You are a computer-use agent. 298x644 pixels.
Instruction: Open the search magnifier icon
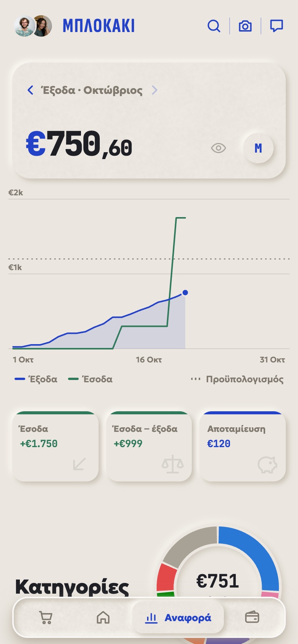pos(214,26)
